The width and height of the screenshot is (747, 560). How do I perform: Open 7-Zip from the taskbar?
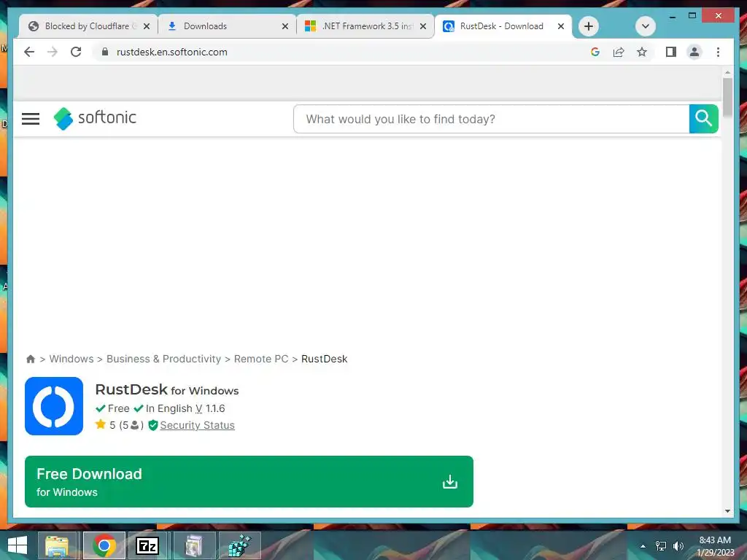tap(147, 545)
